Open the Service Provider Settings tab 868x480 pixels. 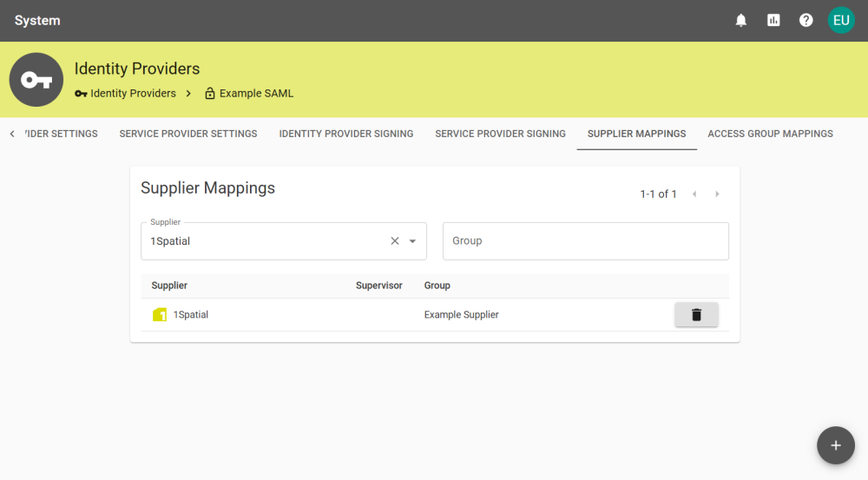188,134
